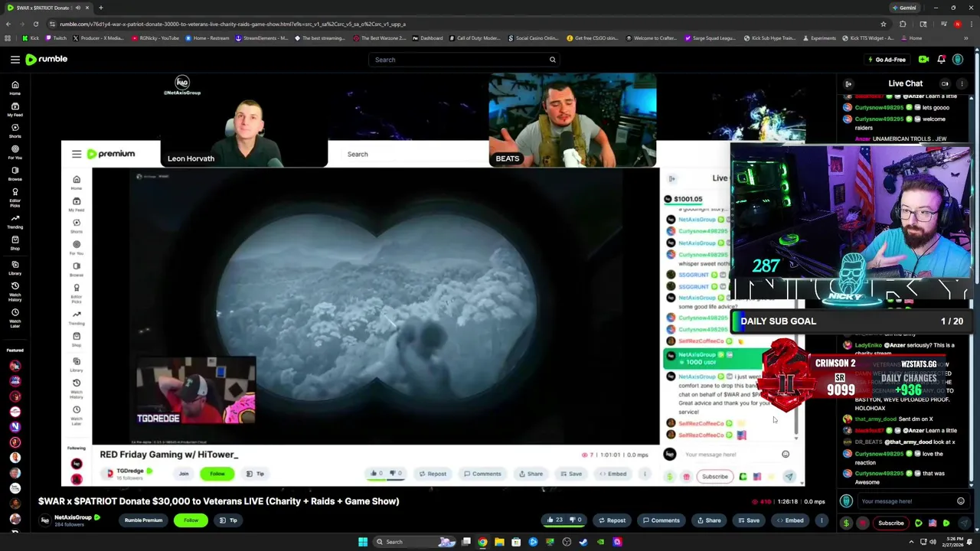Follow the NetAxisGroup channel
Viewport: 980px width, 551px height.
(191, 520)
